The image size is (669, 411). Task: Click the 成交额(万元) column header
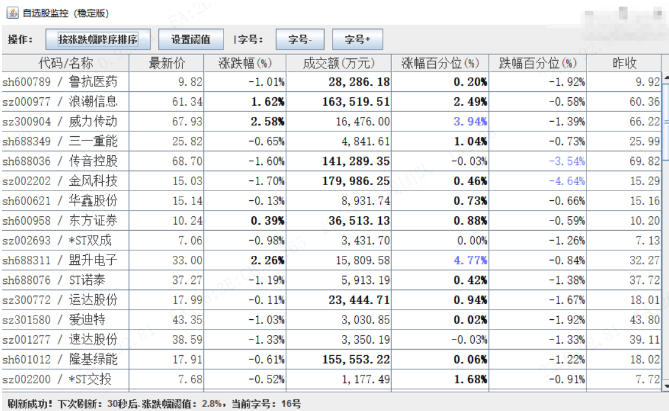click(x=339, y=63)
